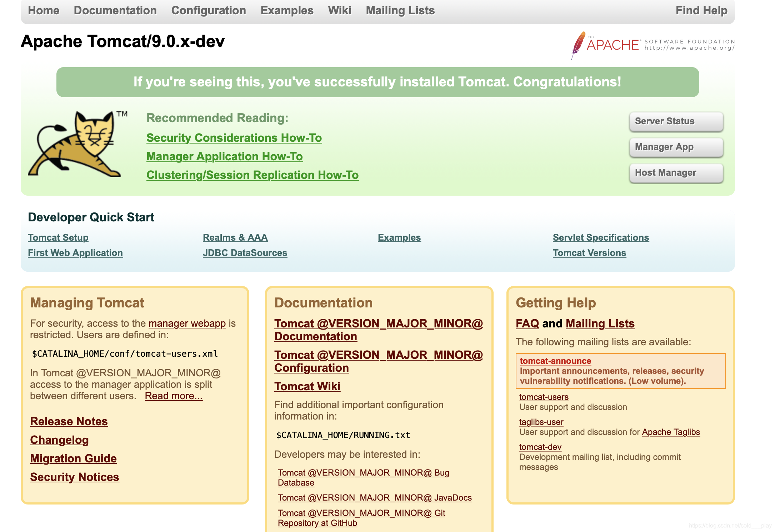Click the Apache Software Foundation feather logo
The height and width of the screenshot is (532, 775).
coord(653,45)
